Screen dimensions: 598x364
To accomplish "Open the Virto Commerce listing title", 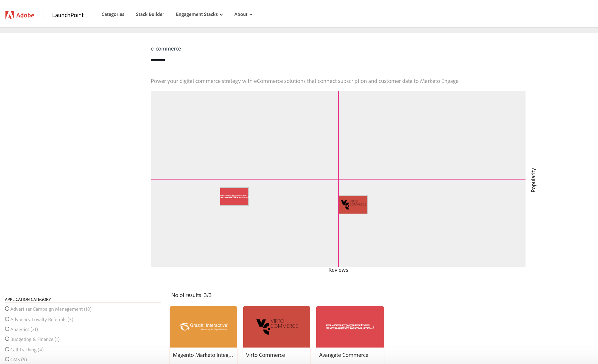I will coord(266,355).
